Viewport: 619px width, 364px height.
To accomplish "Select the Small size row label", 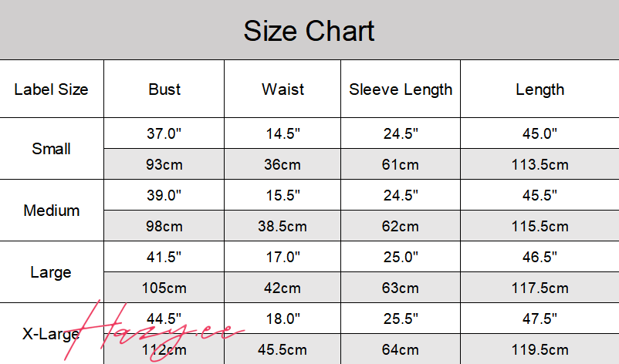I will tap(51, 149).
